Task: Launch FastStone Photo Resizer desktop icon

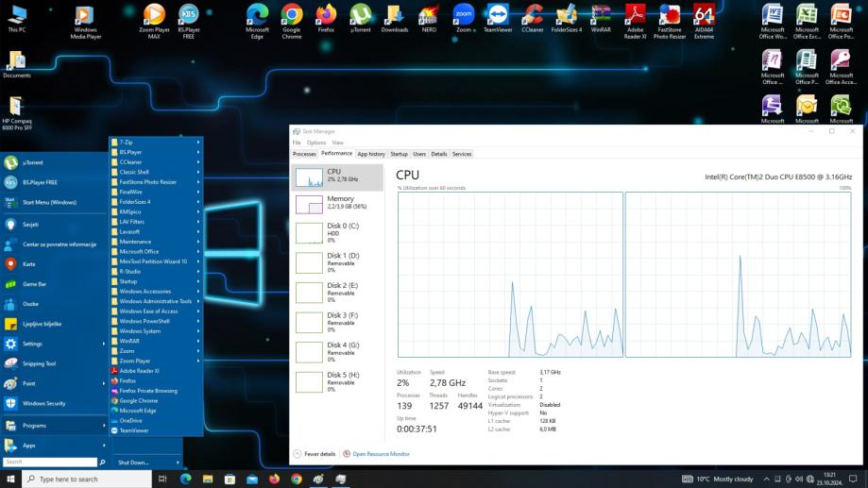Action: coord(670,22)
